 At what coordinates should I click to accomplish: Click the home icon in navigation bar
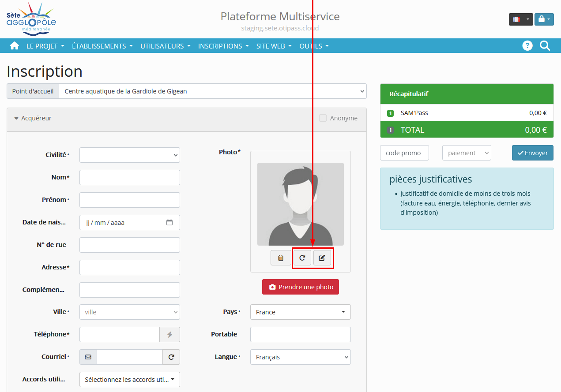[15, 46]
